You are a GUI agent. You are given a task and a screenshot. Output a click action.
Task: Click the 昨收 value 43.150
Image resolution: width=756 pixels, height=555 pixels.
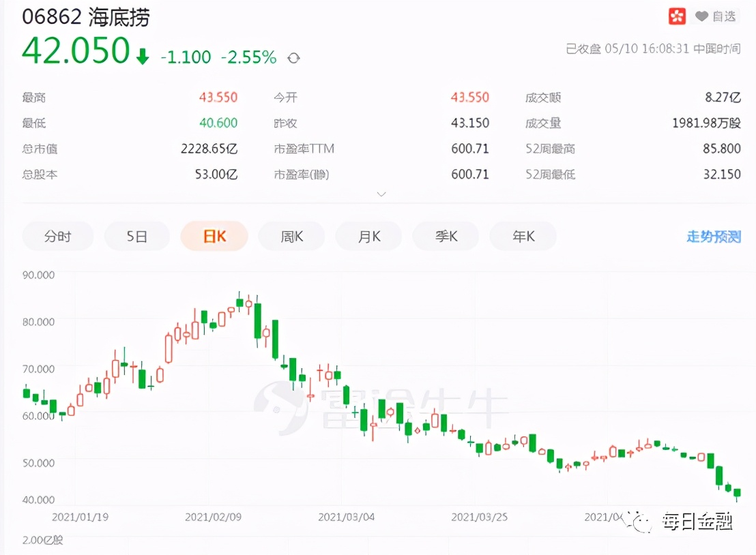470,123
